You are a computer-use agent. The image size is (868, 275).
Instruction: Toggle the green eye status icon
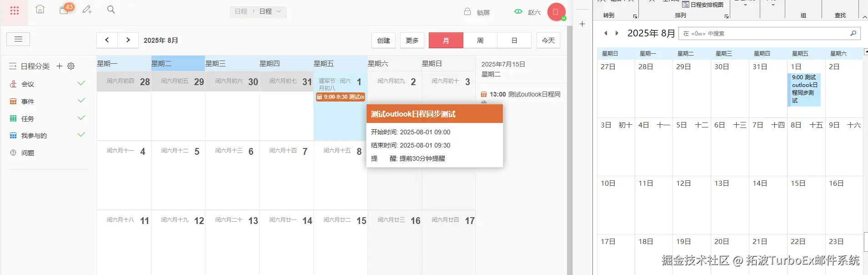point(518,12)
